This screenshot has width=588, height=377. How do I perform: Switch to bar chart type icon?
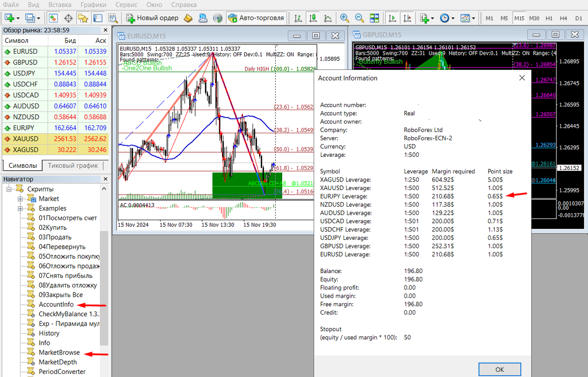coord(298,18)
